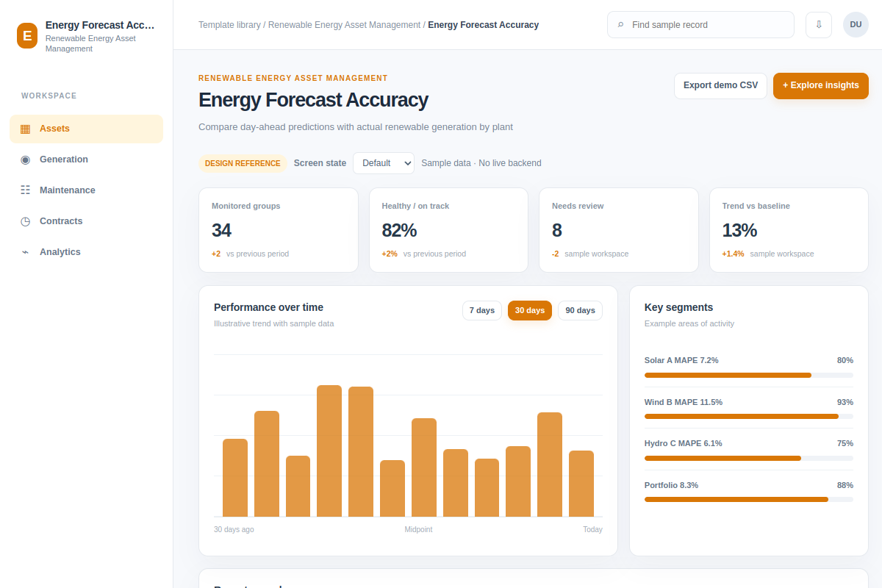Click the Sample data · No live backend note
882x588 pixels.
[481, 163]
